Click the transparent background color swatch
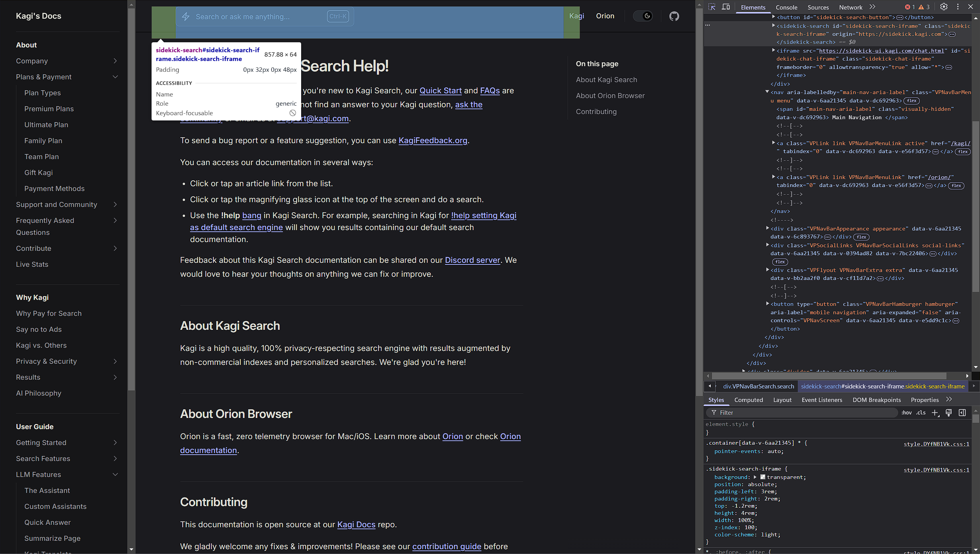This screenshot has height=554, width=980. [763, 477]
